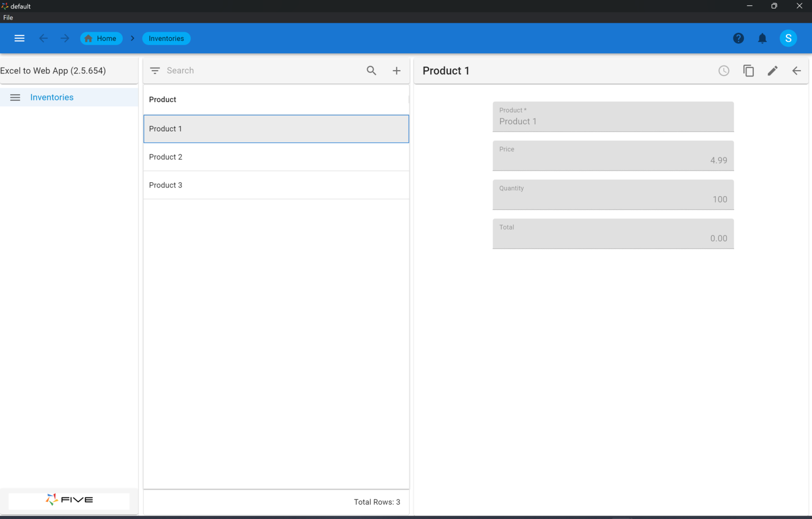Click the forward navigation arrow in header
Screen dimensions: 812x519
pyautogui.click(x=64, y=38)
